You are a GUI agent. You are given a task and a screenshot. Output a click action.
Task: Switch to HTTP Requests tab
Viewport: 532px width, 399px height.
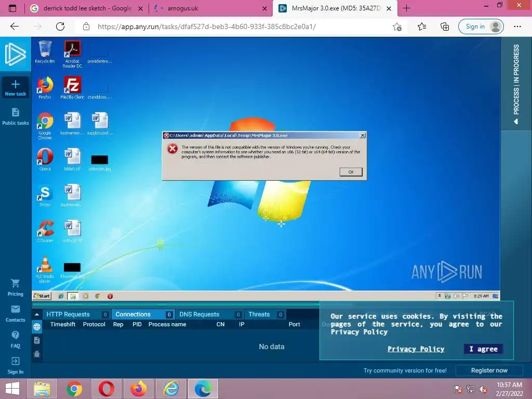(77, 314)
